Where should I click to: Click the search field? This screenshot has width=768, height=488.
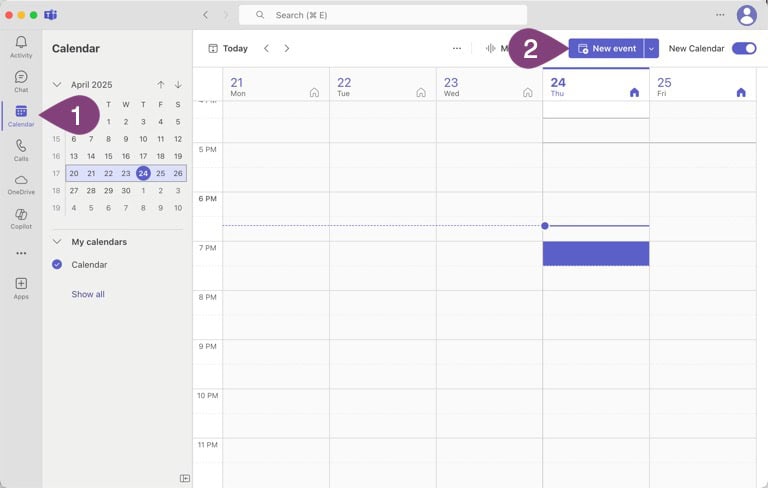tap(383, 15)
